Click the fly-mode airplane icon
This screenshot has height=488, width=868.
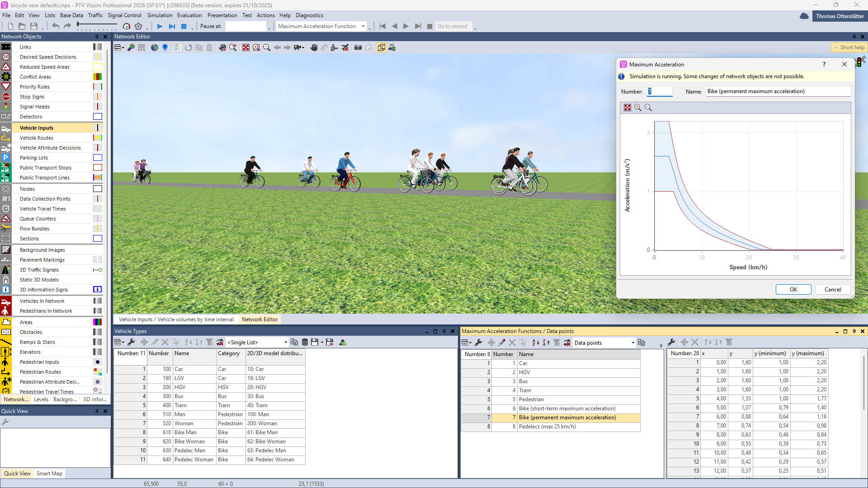[x=345, y=47]
